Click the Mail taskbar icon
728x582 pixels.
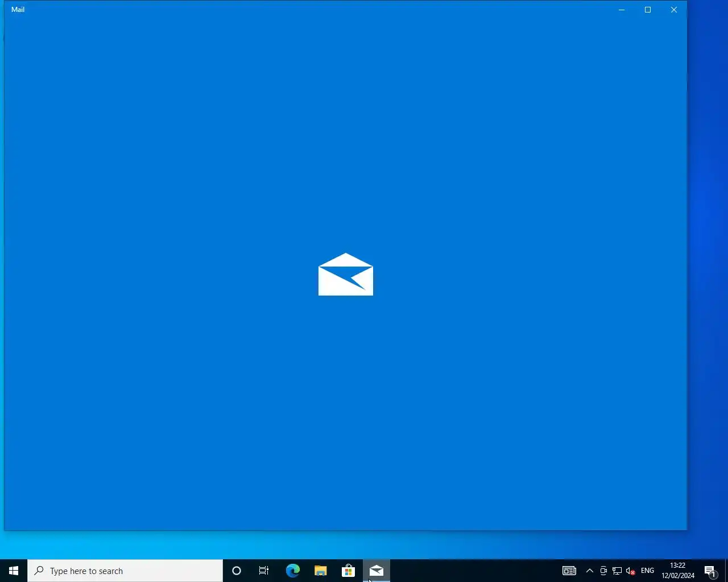pyautogui.click(x=377, y=571)
